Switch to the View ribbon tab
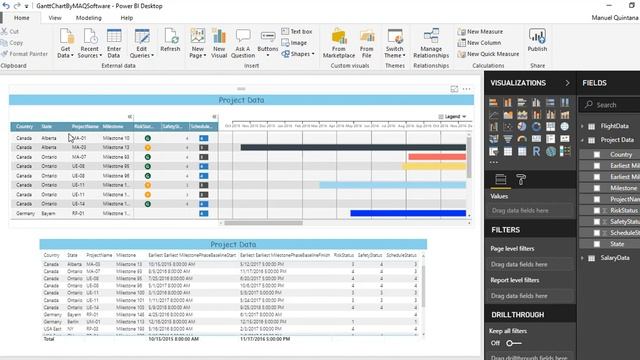The image size is (640, 360). tap(55, 18)
